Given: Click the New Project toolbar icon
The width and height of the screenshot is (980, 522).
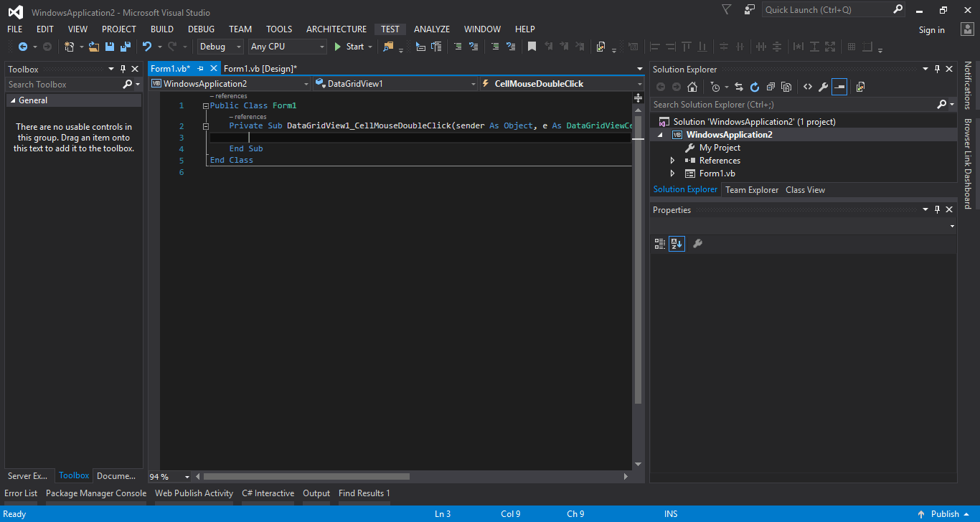Looking at the screenshot, I should pyautogui.click(x=70, y=47).
